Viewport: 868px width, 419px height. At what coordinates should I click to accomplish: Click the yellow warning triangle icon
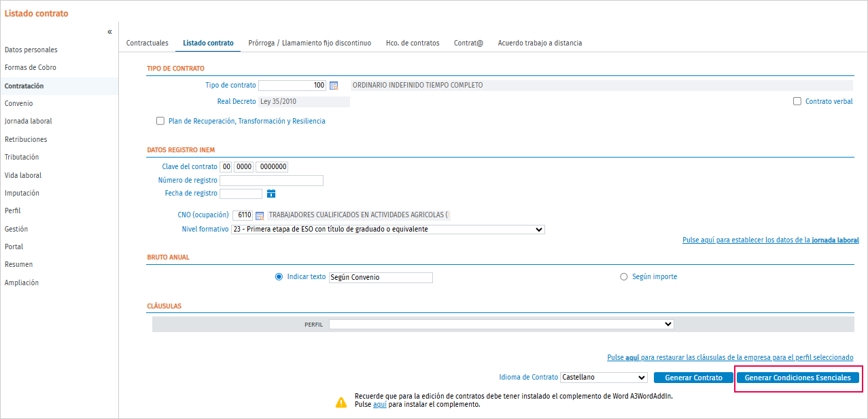coord(341,402)
